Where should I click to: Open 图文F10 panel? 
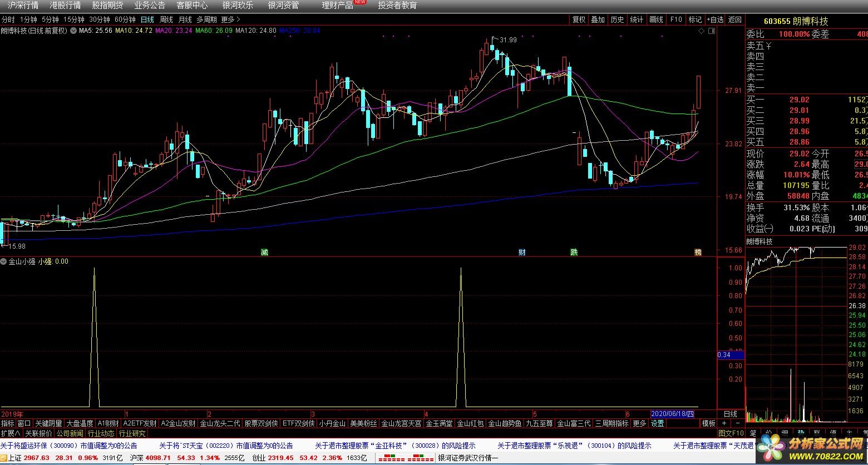click(731, 433)
